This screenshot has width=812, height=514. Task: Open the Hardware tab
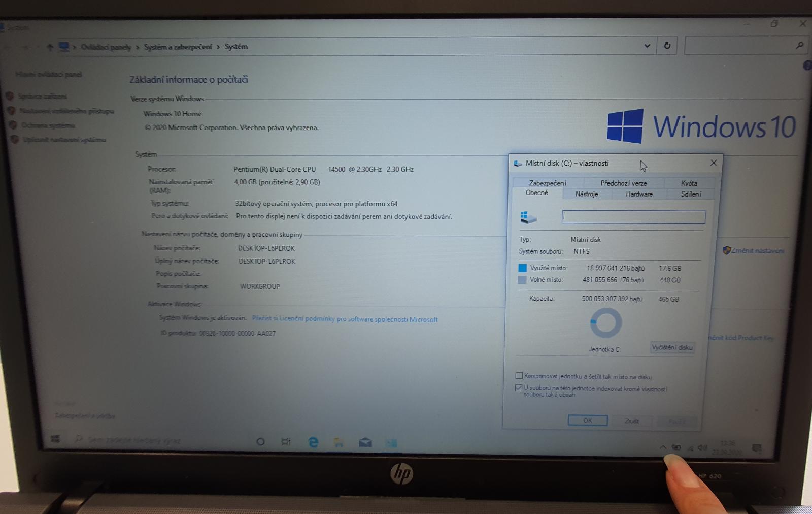click(x=639, y=194)
